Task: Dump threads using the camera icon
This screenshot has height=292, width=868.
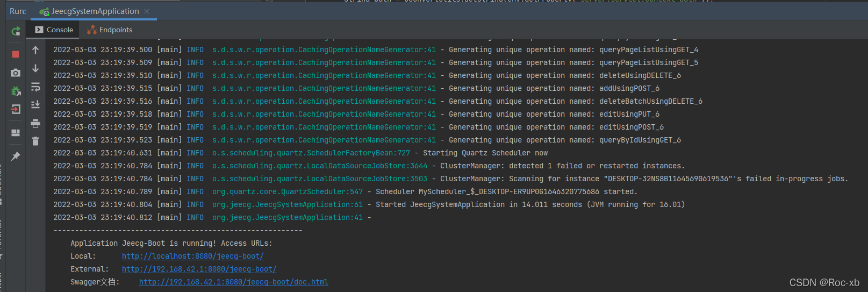Action: [16, 73]
